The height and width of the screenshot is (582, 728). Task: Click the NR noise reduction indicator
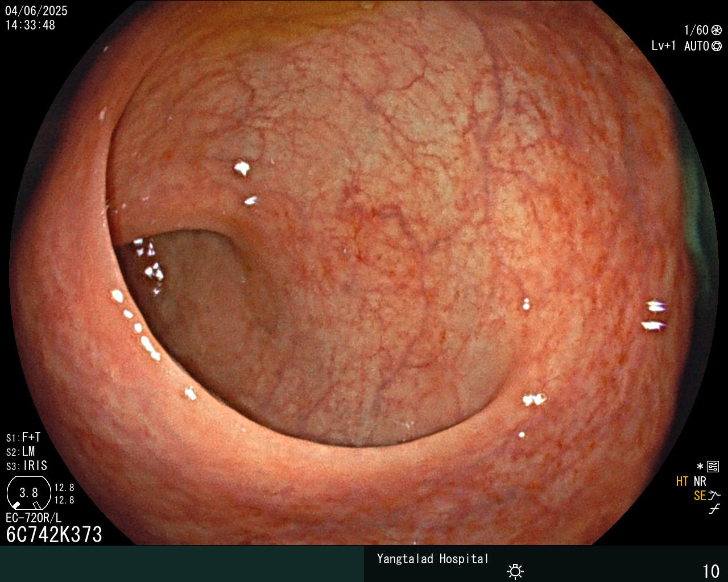[x=700, y=482]
